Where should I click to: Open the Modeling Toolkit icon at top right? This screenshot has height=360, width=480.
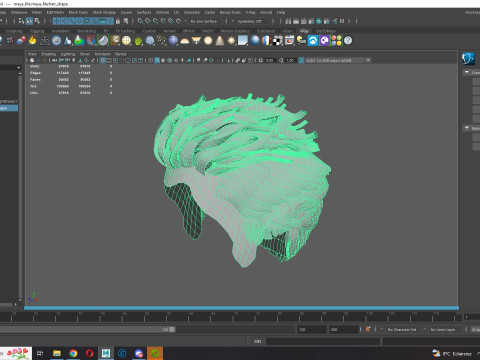[468, 58]
